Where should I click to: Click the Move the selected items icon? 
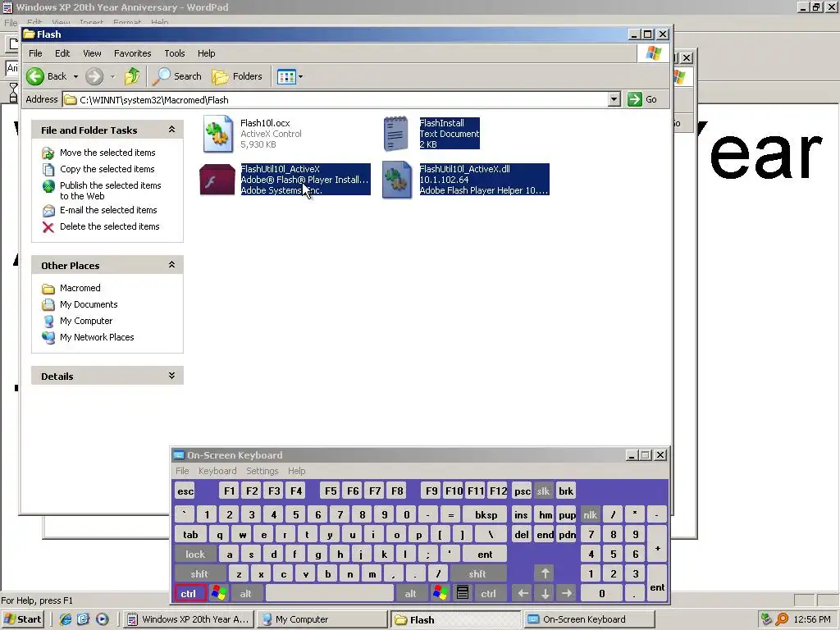tap(48, 153)
